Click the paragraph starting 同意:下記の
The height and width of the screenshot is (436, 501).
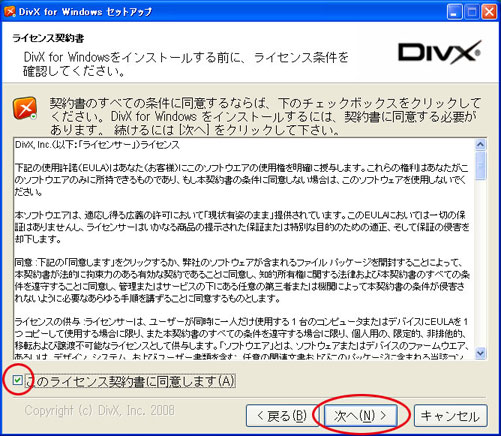point(242,280)
